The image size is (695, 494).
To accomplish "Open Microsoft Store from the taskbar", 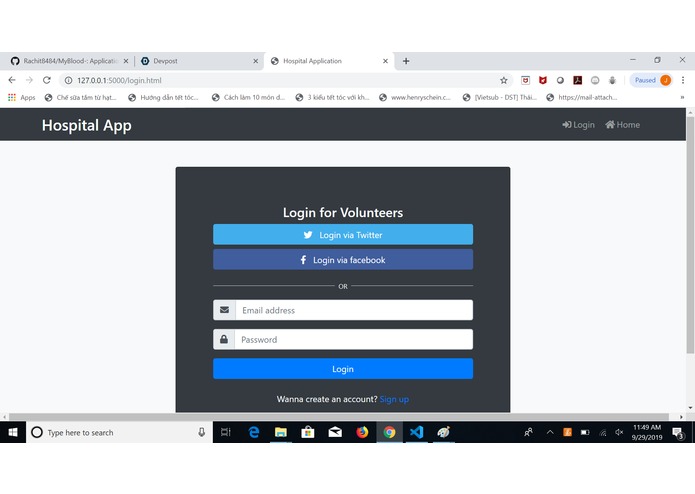I will tap(308, 432).
